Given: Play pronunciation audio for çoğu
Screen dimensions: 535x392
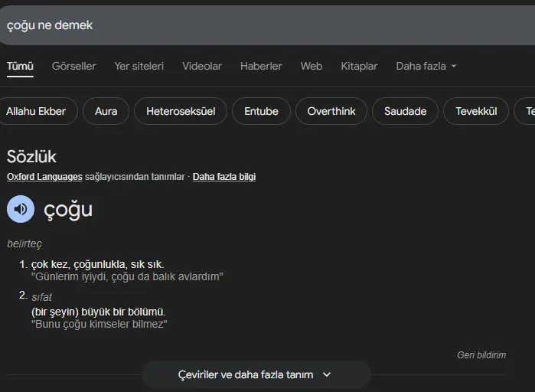Looking at the screenshot, I should pyautogui.click(x=21, y=209).
